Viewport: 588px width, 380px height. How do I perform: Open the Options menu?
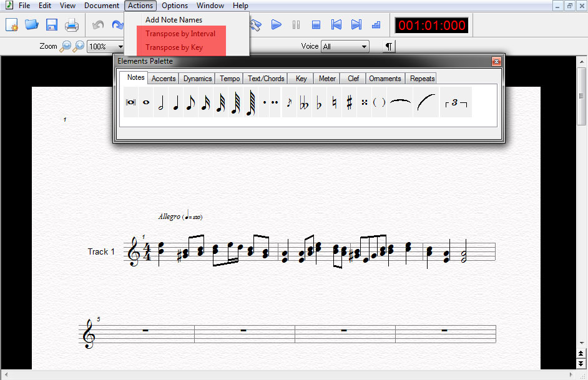(x=175, y=6)
